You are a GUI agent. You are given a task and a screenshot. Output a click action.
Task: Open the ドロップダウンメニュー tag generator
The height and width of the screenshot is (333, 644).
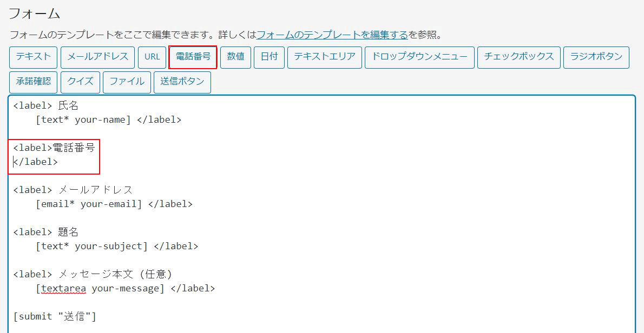[x=419, y=57]
